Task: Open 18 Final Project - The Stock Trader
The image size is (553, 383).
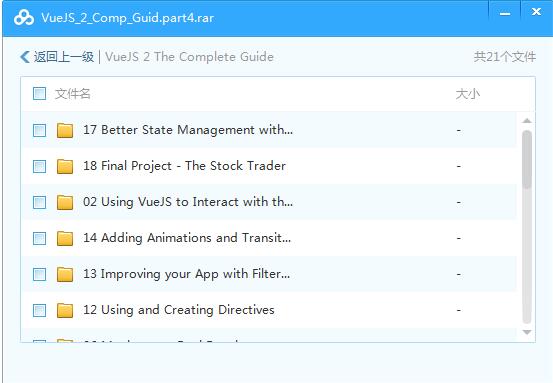Action: (184, 166)
